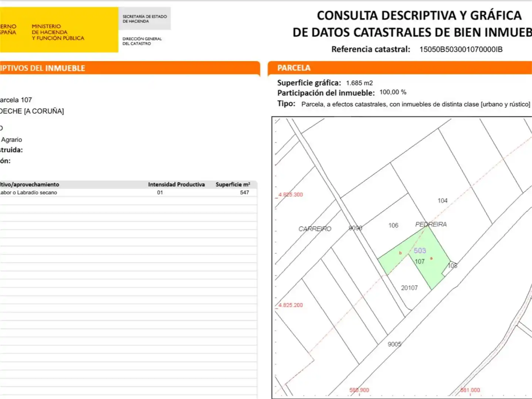Click the CARREIRO place name on the map
The image size is (532, 399).
point(315,229)
